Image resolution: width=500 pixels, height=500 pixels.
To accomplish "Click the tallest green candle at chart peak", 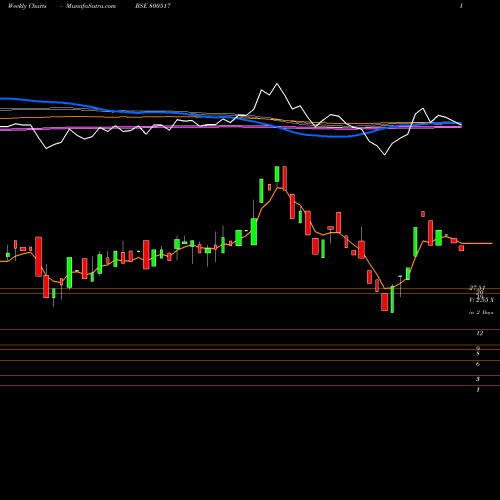I will [277, 174].
